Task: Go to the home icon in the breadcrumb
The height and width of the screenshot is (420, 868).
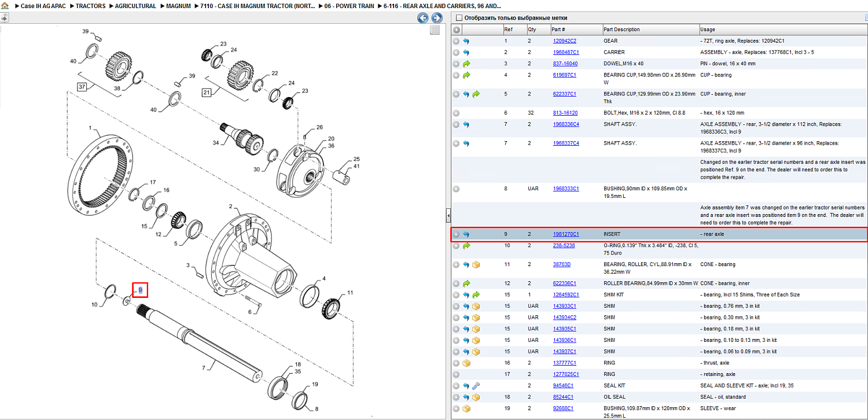Action: point(5,6)
